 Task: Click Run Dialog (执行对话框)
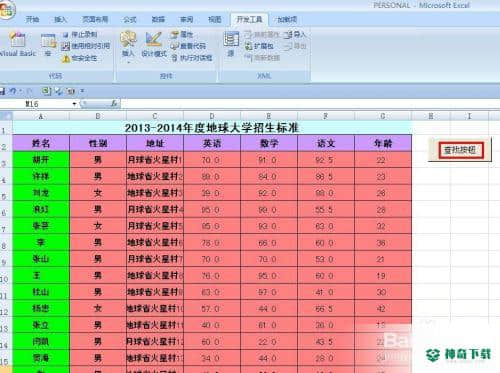192,58
